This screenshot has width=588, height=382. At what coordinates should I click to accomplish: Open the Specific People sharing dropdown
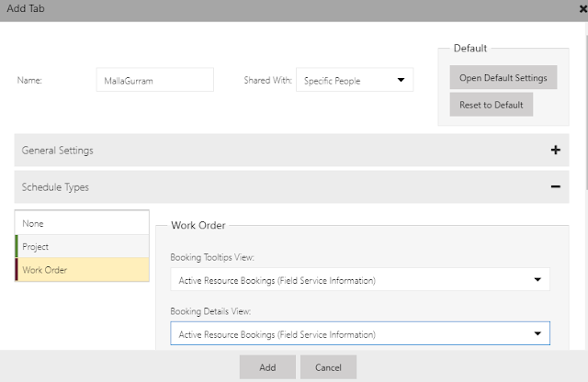(x=355, y=80)
